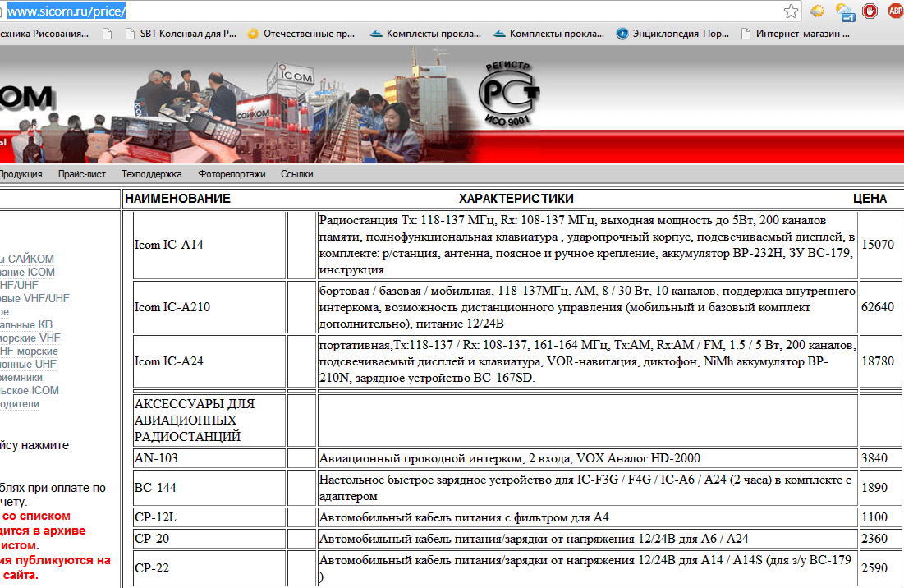Click the 'риемники' sidebar link
The image size is (904, 588).
click(x=21, y=377)
